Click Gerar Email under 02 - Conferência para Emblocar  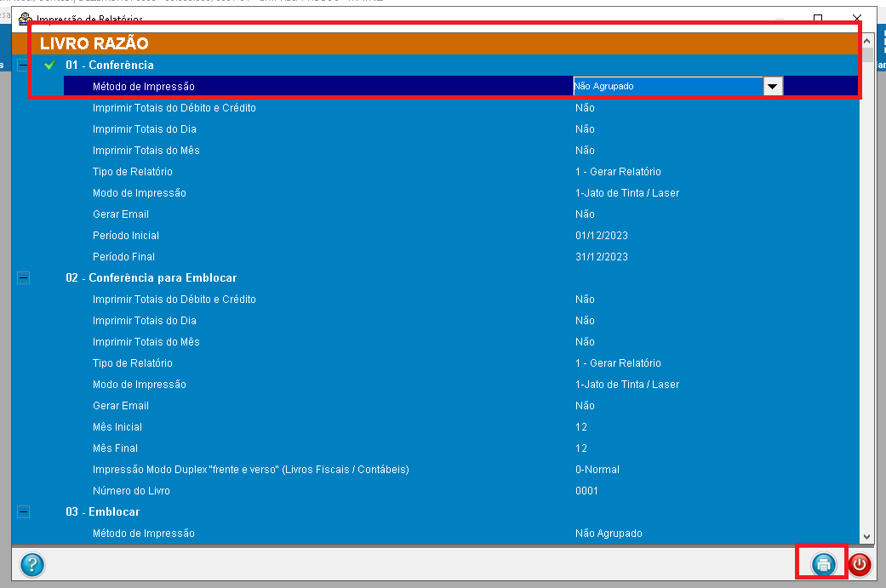pyautogui.click(x=120, y=406)
